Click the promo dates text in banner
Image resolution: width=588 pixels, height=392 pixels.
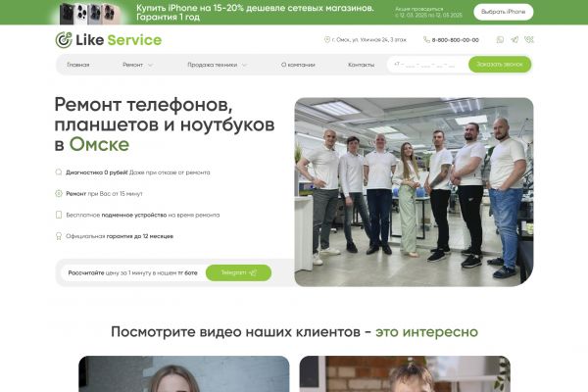pyautogui.click(x=428, y=12)
